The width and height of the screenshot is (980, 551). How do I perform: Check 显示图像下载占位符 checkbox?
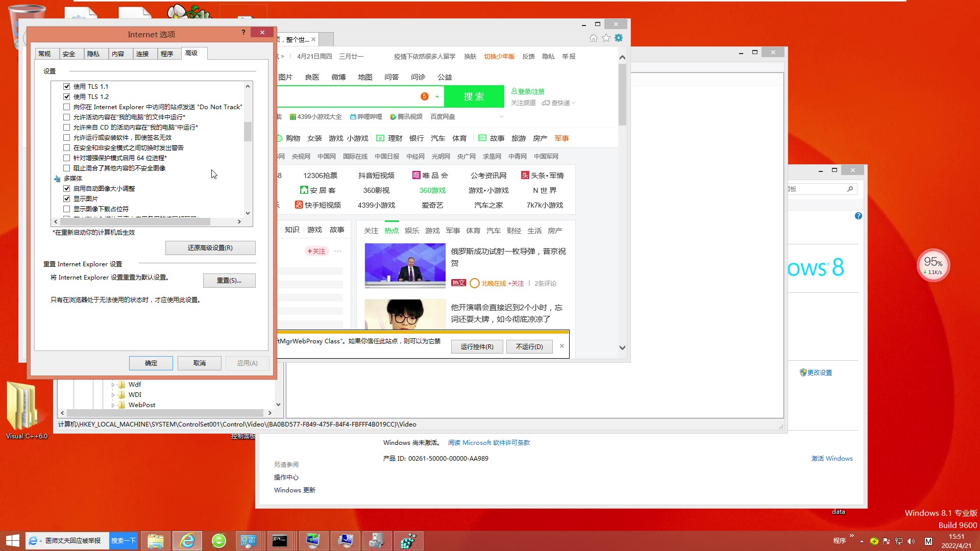click(x=66, y=209)
